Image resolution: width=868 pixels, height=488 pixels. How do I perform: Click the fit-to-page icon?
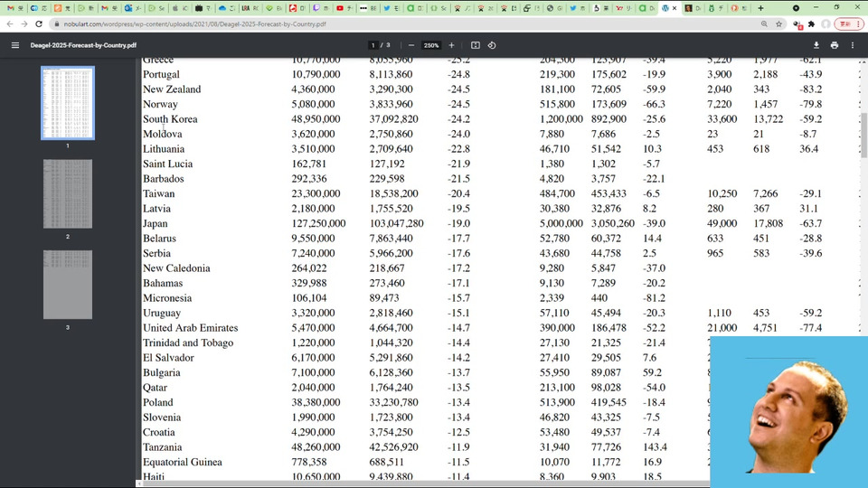tap(476, 45)
